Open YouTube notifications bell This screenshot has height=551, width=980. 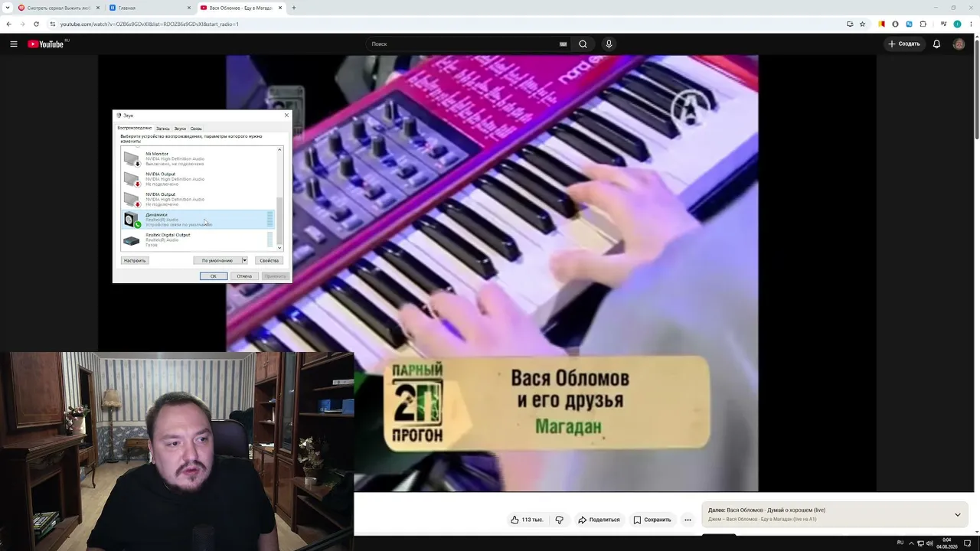click(x=936, y=44)
